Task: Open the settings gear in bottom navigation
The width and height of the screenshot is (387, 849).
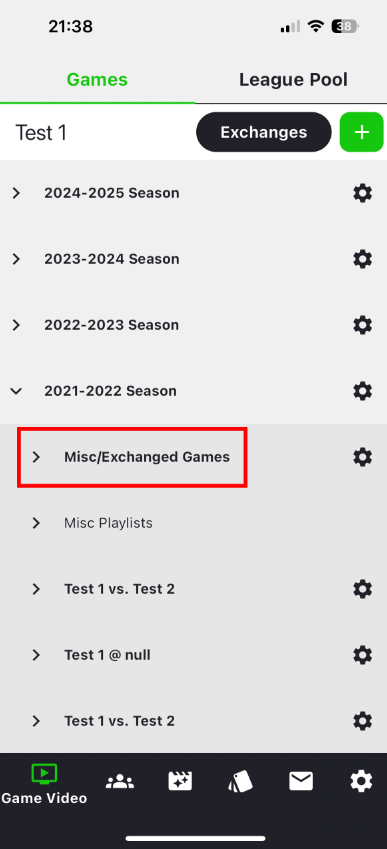Action: click(361, 781)
